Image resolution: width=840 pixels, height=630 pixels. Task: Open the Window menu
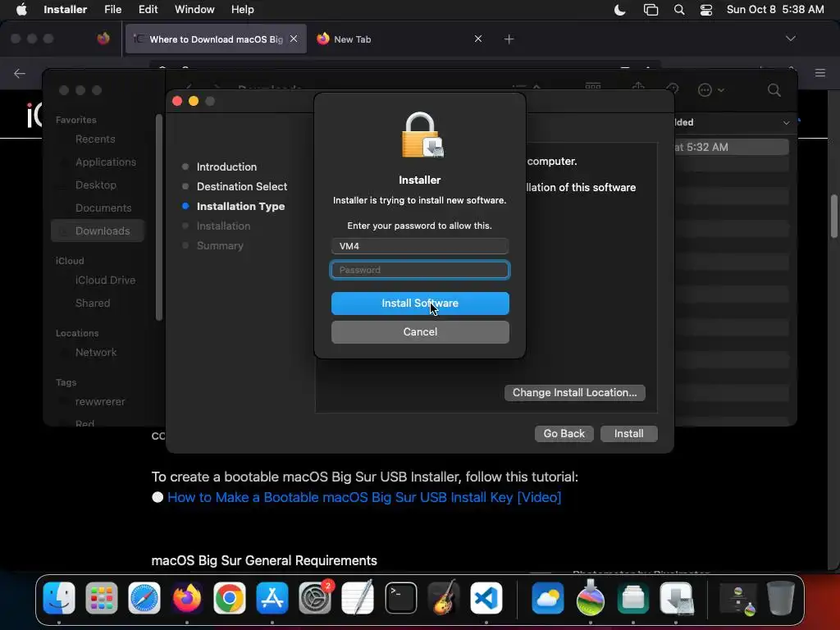tap(194, 9)
